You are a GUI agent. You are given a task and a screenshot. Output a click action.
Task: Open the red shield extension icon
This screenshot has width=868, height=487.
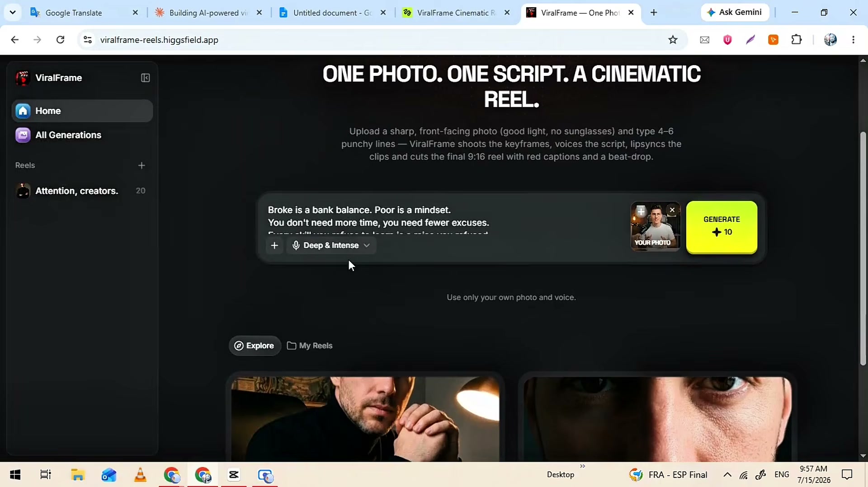click(x=727, y=40)
